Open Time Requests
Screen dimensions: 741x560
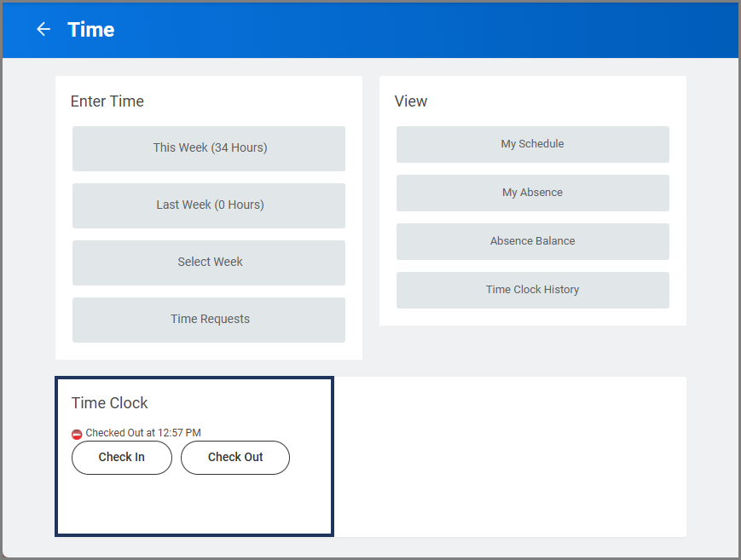[x=209, y=320]
